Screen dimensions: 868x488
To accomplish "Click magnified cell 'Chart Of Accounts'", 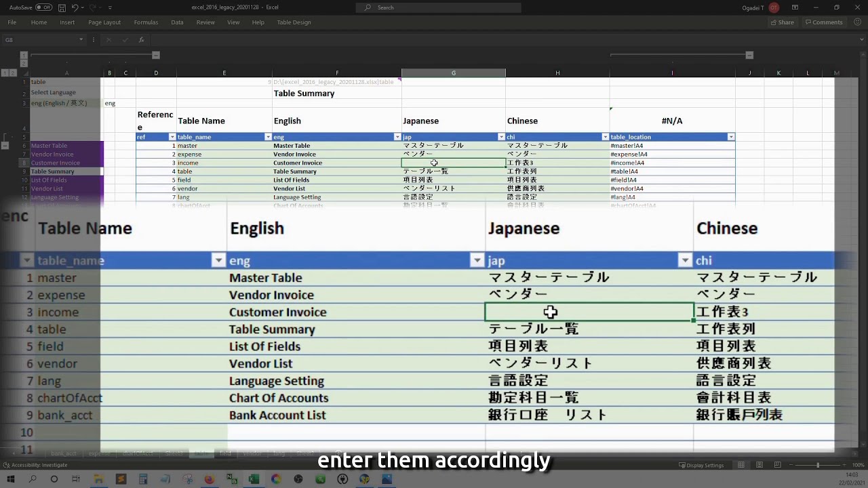I will click(x=356, y=398).
